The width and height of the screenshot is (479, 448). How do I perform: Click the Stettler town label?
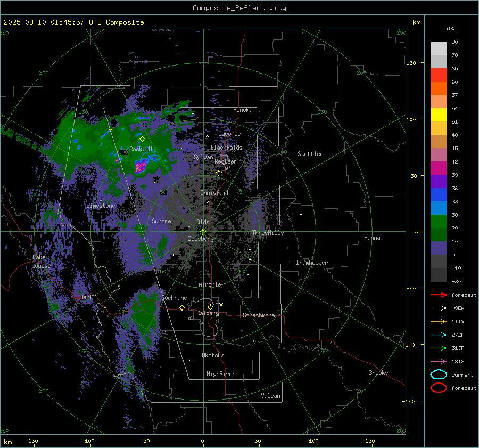(310, 154)
